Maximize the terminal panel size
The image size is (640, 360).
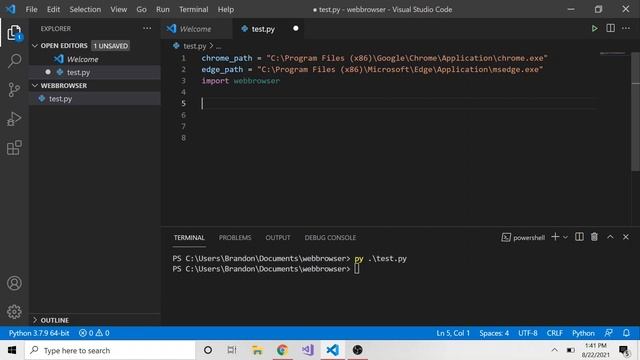tap(610, 237)
